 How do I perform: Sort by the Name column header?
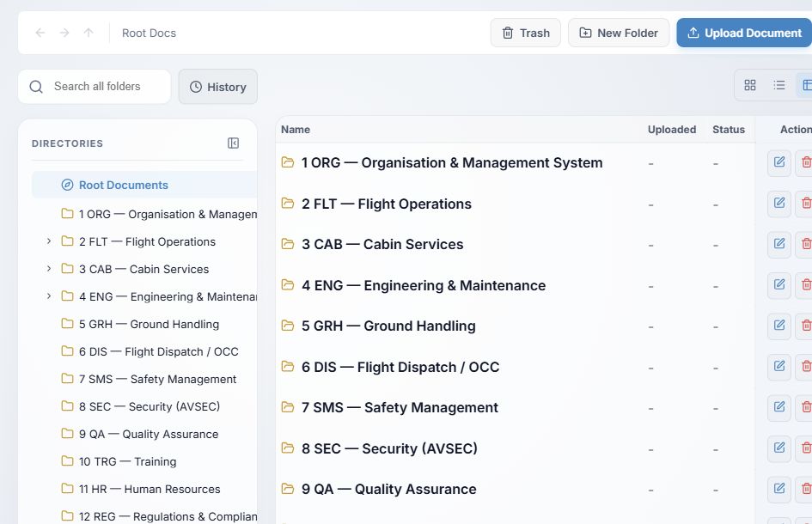pos(296,130)
